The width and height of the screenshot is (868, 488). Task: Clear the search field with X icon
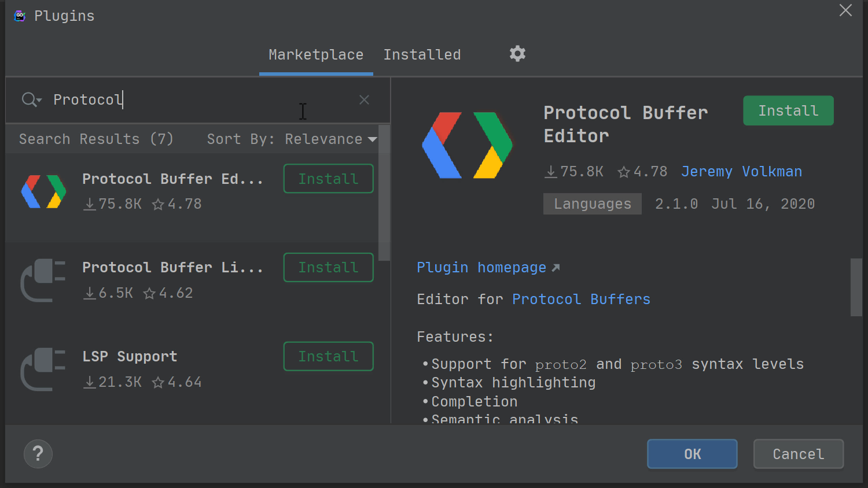[364, 100]
